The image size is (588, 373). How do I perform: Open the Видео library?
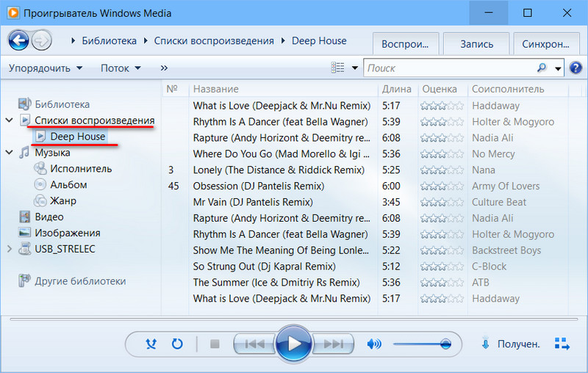pos(49,217)
